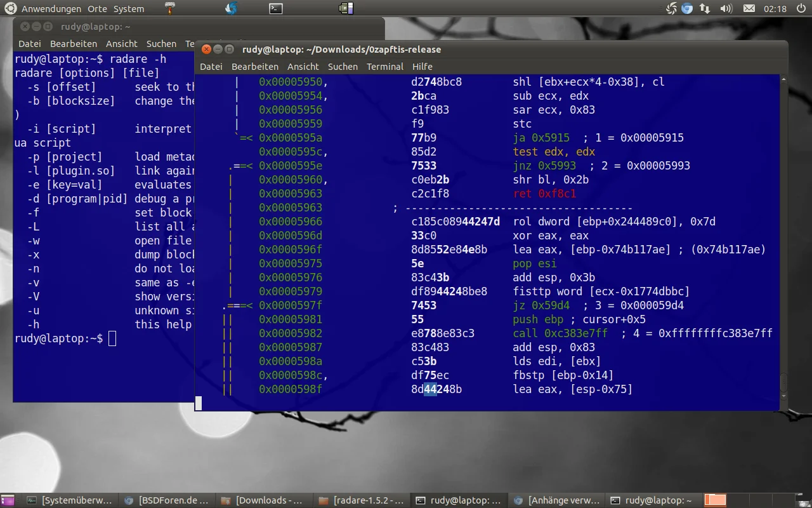Viewport: 812px width, 508px height.
Task: Click opcode bytes c185c08944247d
Action: tap(455, 222)
